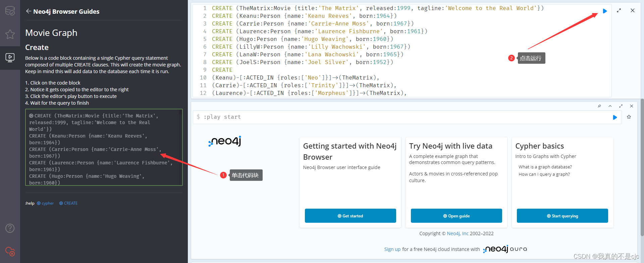
Task: Select the Guides sidebar icon
Action: [10, 58]
